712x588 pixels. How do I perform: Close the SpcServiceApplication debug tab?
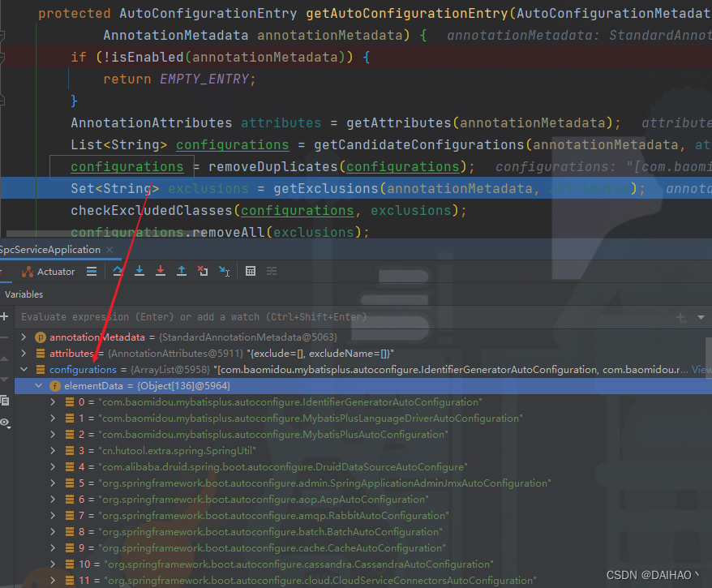109,250
